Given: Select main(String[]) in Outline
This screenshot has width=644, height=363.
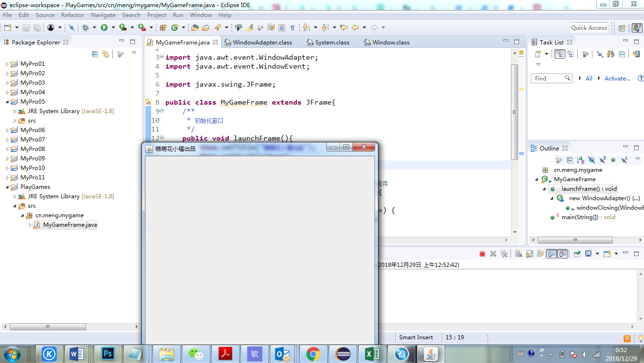Looking at the screenshot, I should (x=588, y=217).
